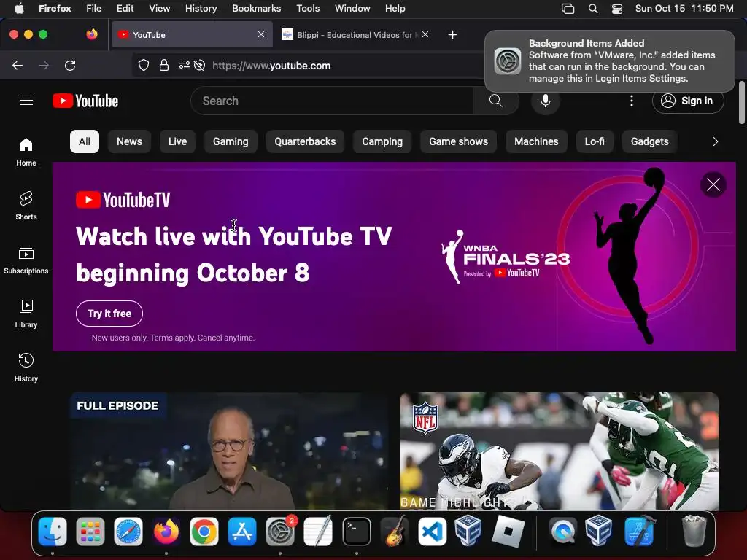
Task: Click the Sign in button
Action: click(688, 101)
